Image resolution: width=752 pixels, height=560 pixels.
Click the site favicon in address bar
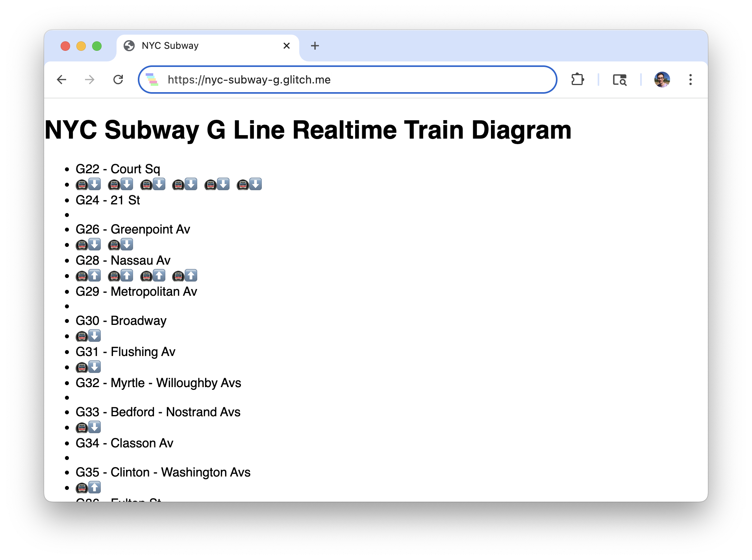click(x=152, y=80)
